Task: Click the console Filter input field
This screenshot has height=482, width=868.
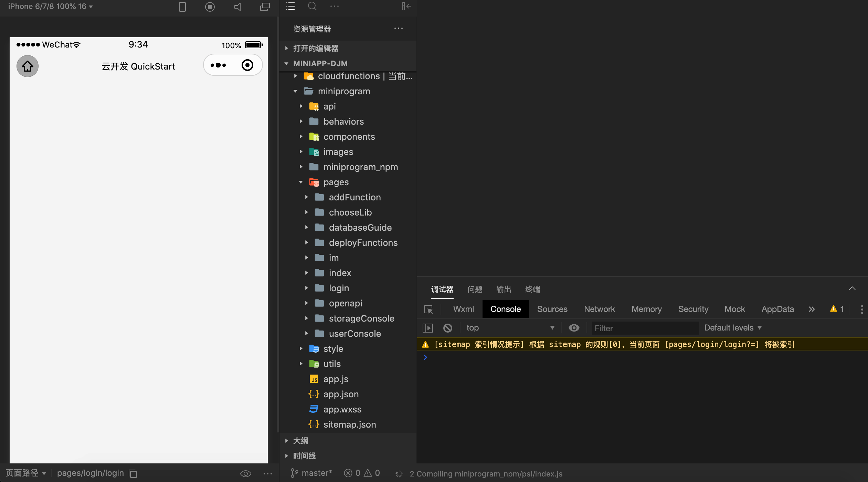Action: pyautogui.click(x=644, y=328)
